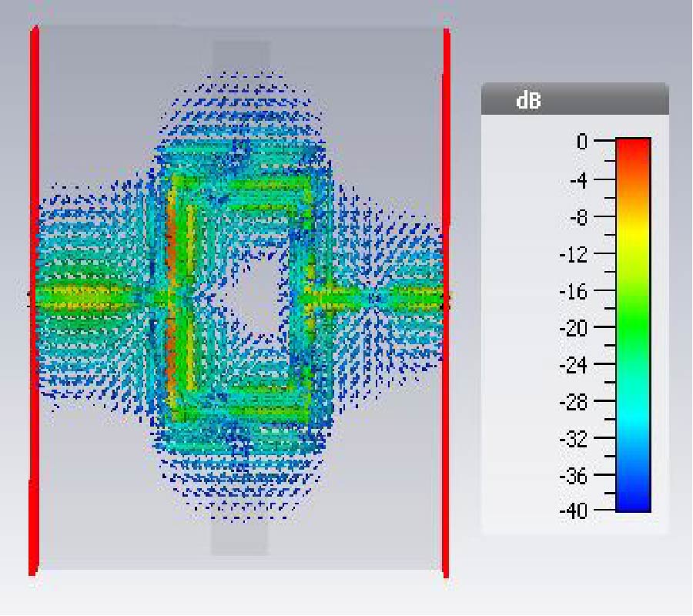Click the -16 label on the dB scale
The height and width of the screenshot is (616, 693).
574,292
